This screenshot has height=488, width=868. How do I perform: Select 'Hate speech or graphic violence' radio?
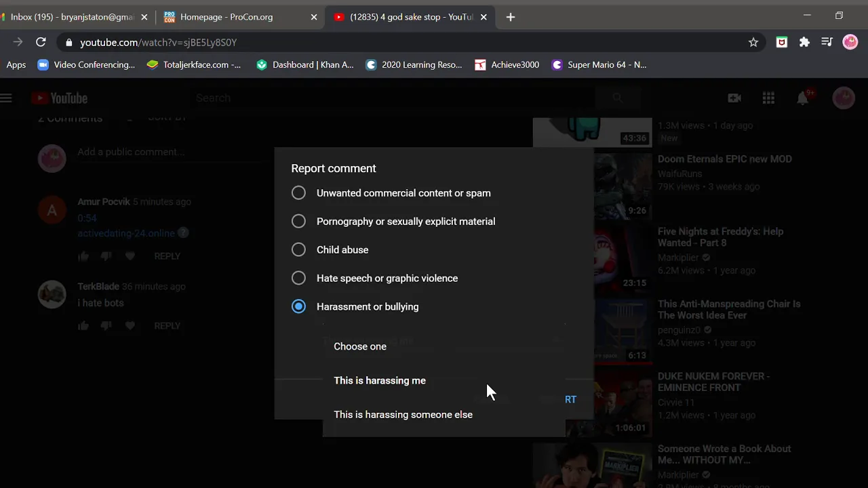click(x=298, y=279)
